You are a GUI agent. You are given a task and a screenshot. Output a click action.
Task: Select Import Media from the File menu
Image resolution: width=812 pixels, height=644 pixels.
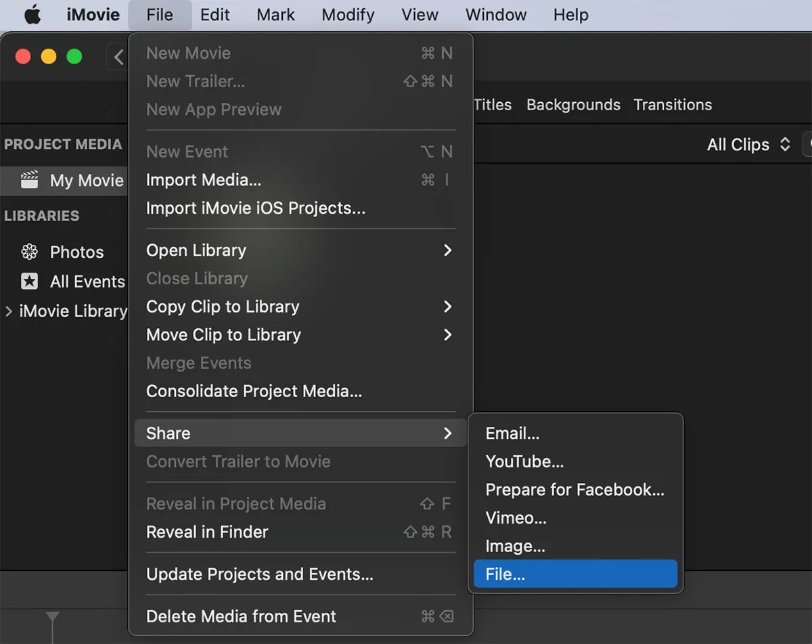[x=204, y=180]
